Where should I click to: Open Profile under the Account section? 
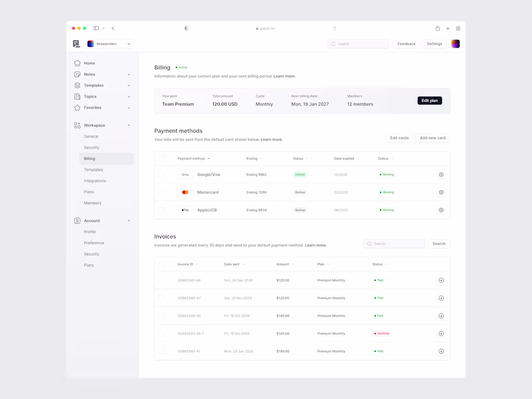[x=89, y=232]
